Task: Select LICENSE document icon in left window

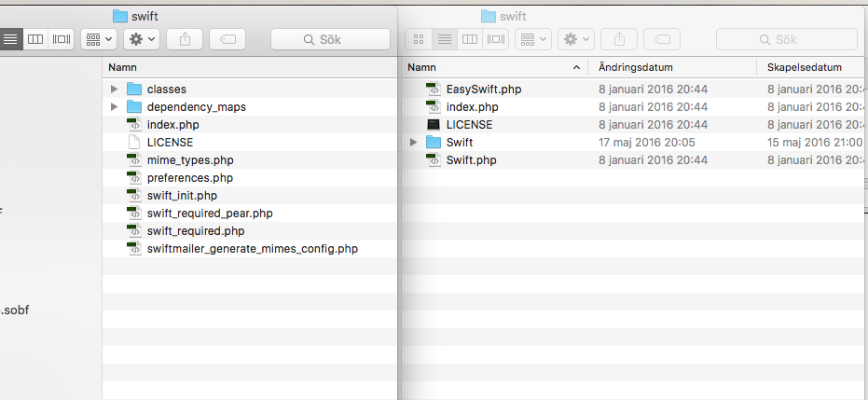Action: click(x=134, y=142)
